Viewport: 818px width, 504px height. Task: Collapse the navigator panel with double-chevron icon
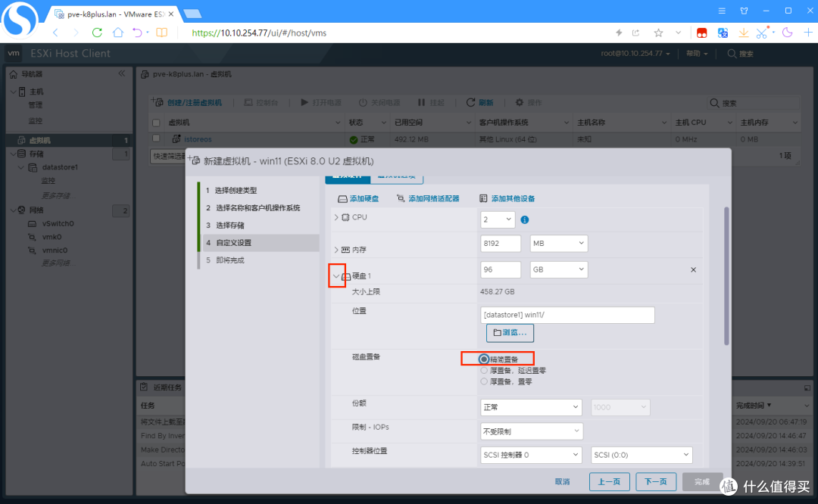coord(121,73)
